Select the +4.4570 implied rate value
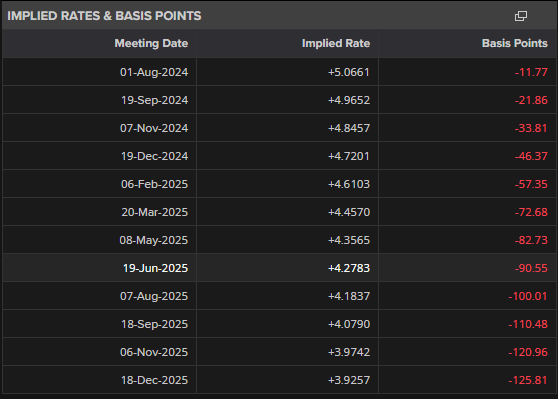This screenshot has width=558, height=399. pos(349,212)
